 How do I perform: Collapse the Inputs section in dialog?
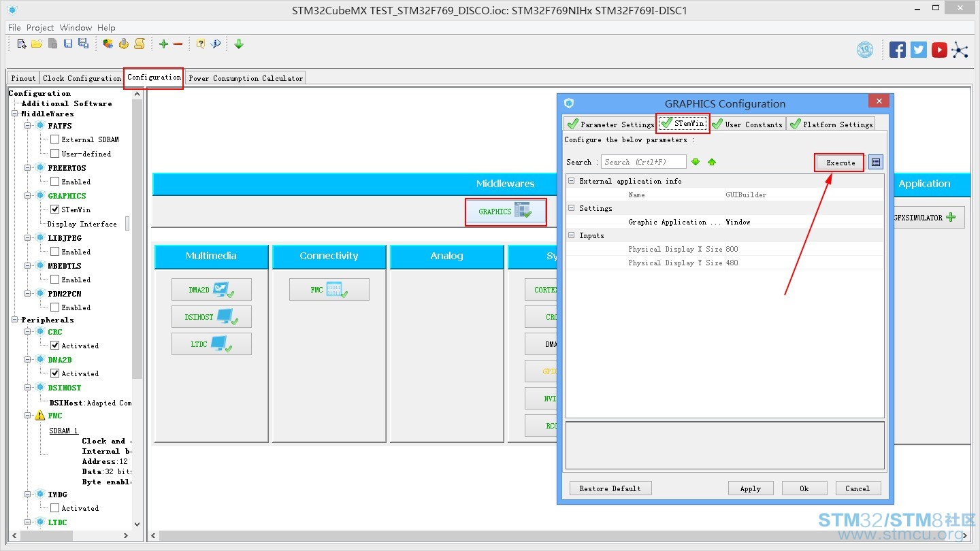coord(572,235)
